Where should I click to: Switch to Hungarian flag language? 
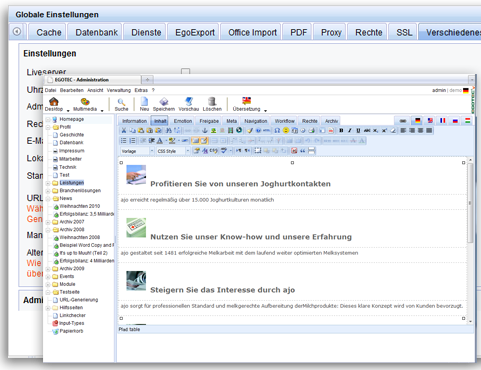[x=468, y=121]
